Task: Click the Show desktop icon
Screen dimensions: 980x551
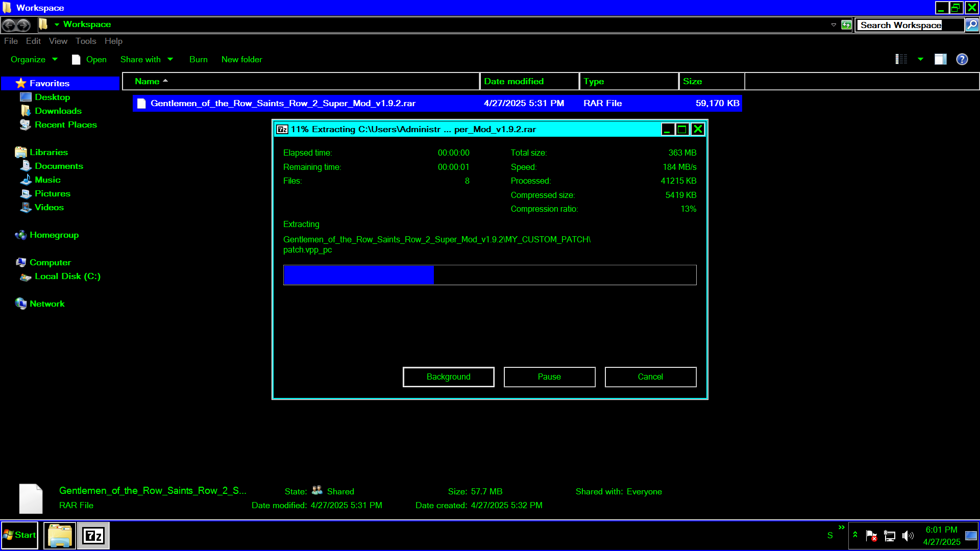Action: 971,536
